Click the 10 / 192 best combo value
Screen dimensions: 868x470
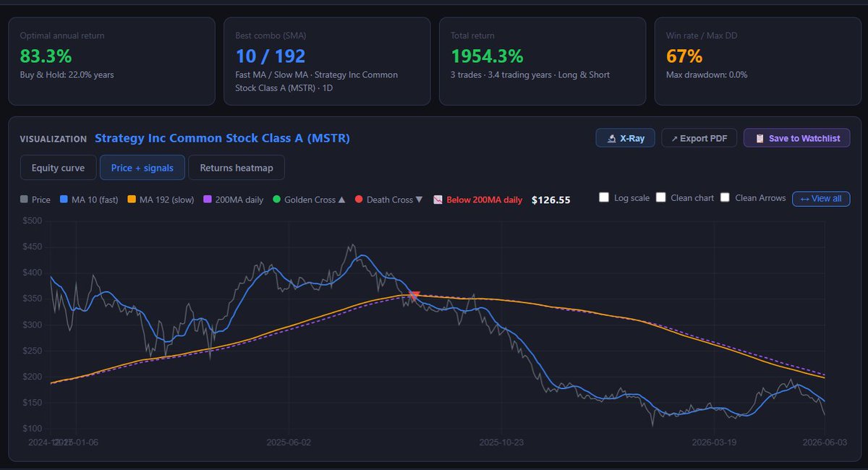click(x=271, y=56)
